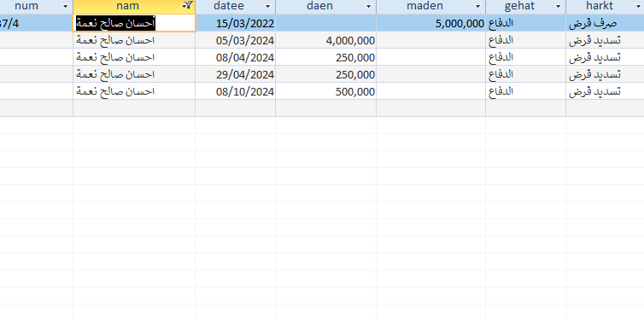Open the maden column dropdown arrow

[477, 7]
